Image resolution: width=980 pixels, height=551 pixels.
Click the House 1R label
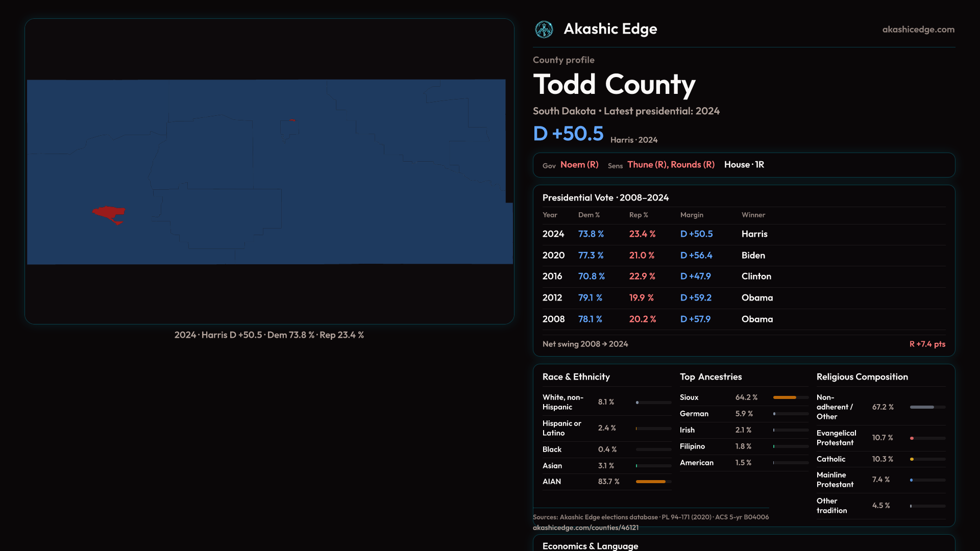coord(744,165)
